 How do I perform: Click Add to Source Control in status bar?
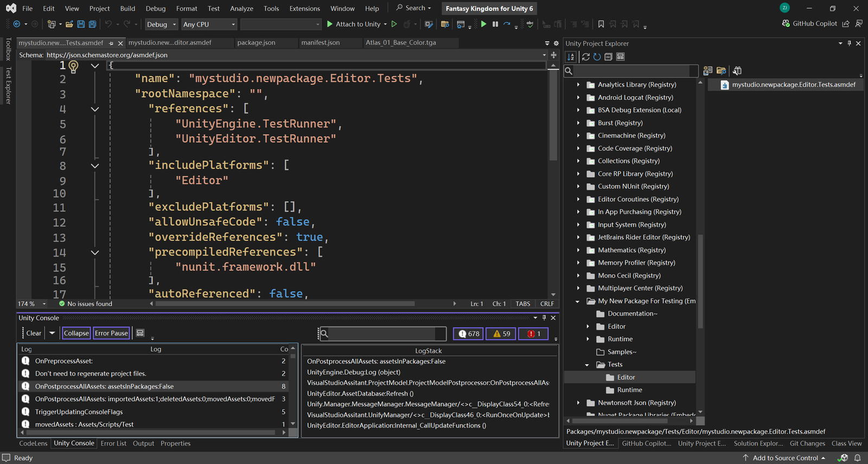[x=785, y=458]
